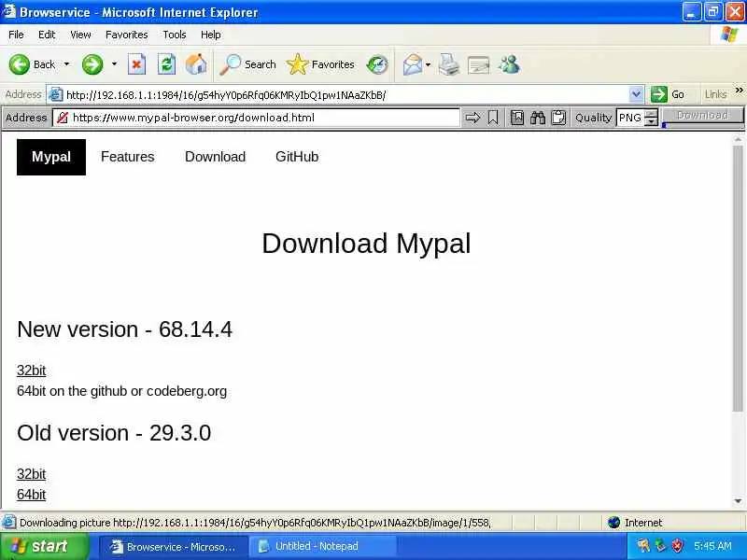Click the Internet zone globe in status bar

tap(614, 523)
